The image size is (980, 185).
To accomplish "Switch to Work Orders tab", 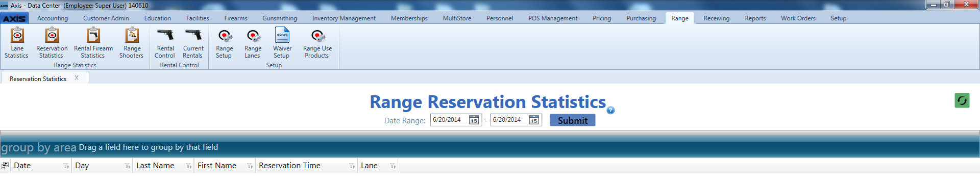I will [798, 18].
